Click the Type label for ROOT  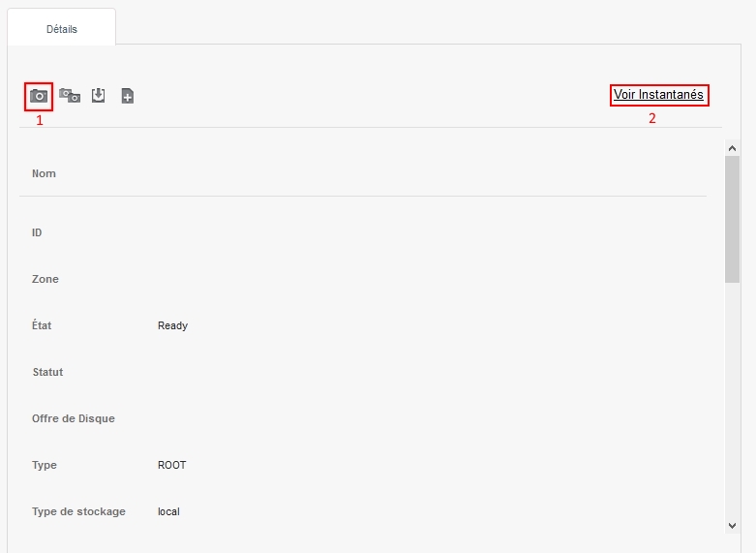click(45, 465)
